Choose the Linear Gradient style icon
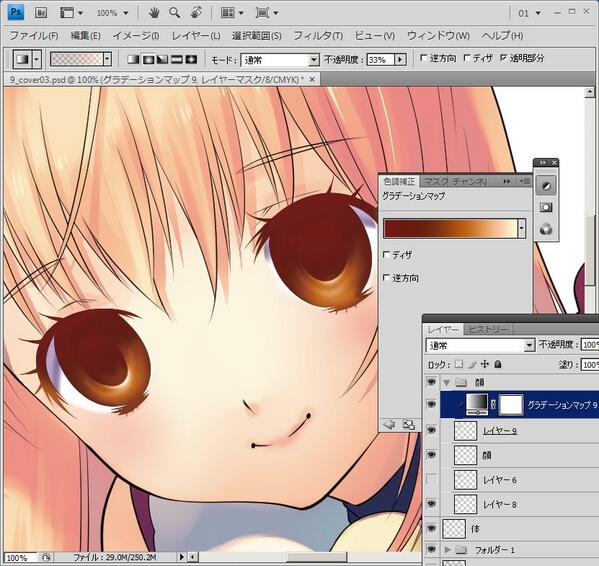The image size is (599, 566). [133, 59]
